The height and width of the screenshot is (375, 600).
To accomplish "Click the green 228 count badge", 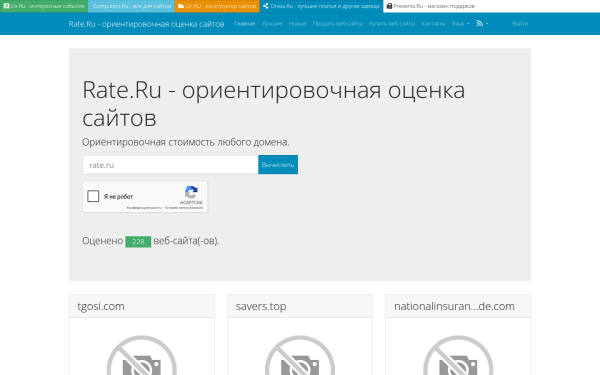I will [138, 241].
